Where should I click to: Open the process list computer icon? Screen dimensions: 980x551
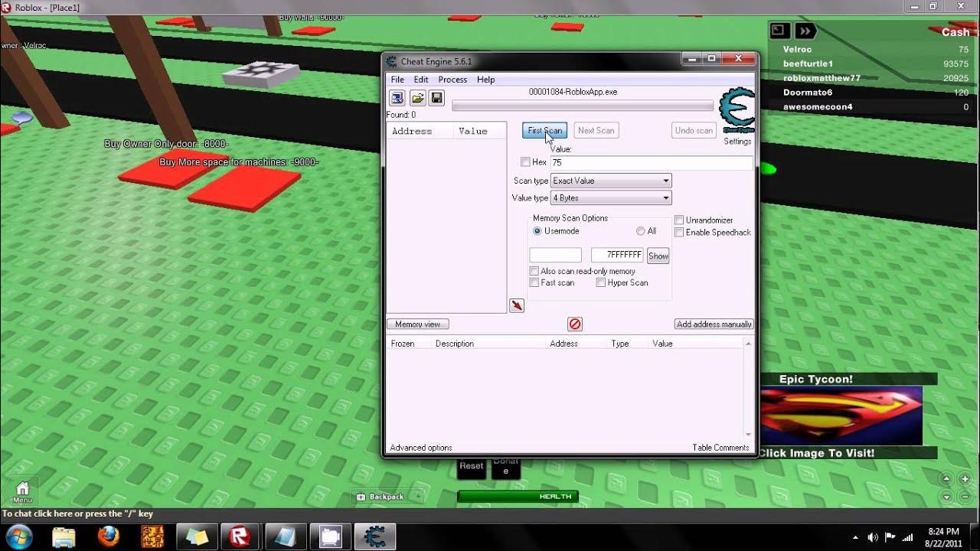pyautogui.click(x=397, y=98)
